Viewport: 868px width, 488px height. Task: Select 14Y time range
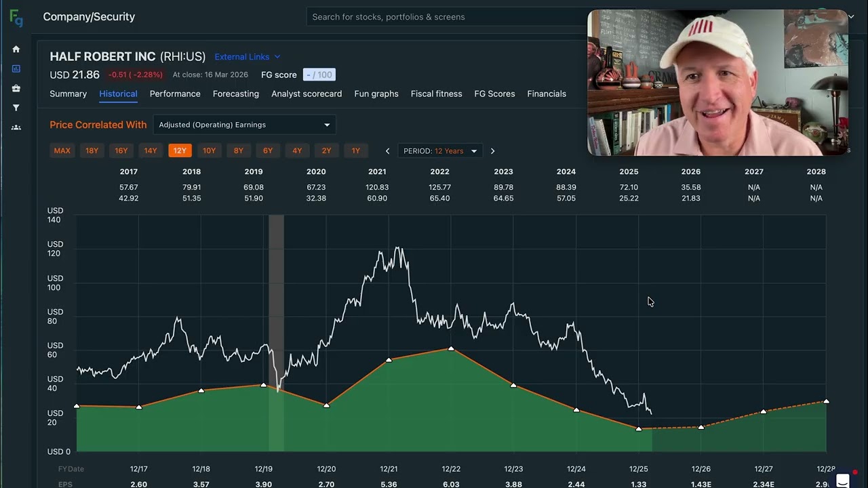(151, 150)
